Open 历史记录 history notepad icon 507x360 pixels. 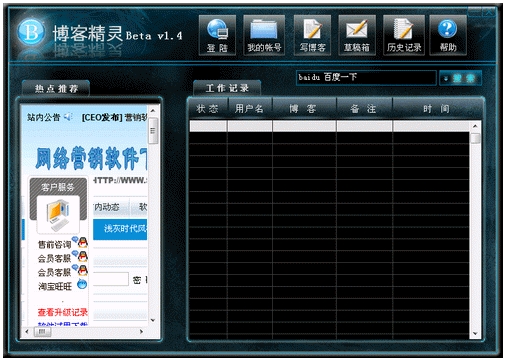404,35
